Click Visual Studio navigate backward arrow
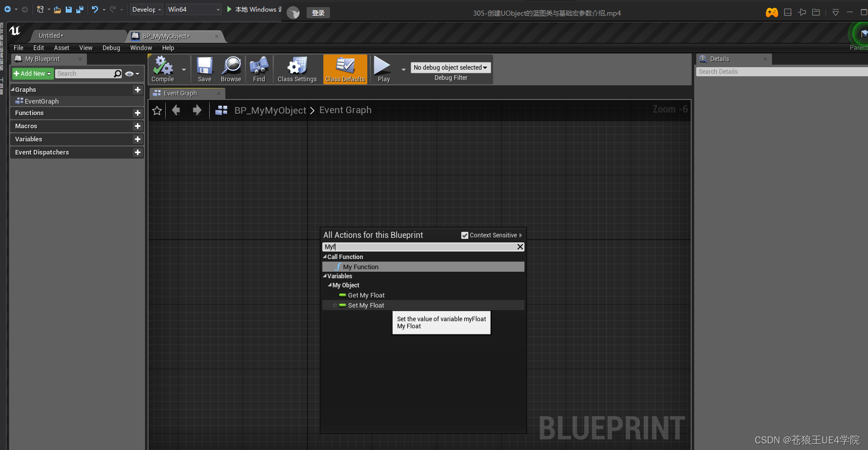 [8, 9]
